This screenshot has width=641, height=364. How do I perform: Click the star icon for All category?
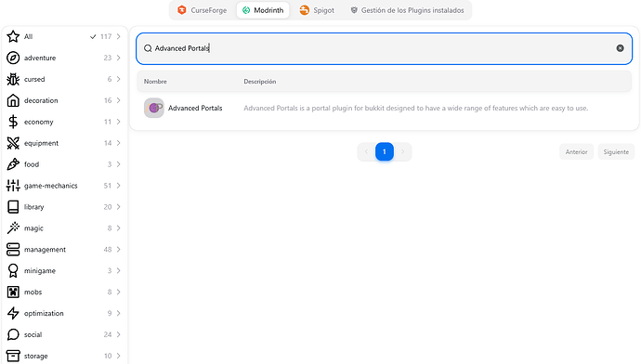[13, 36]
